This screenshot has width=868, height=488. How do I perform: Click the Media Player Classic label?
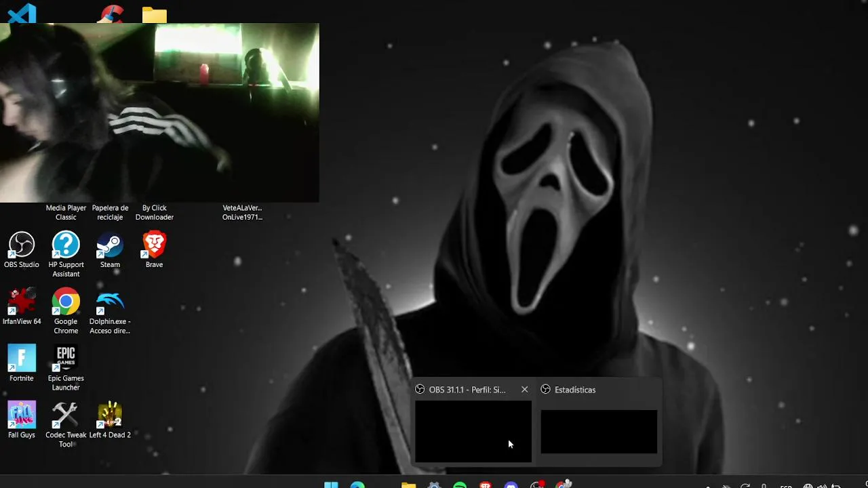coord(66,213)
